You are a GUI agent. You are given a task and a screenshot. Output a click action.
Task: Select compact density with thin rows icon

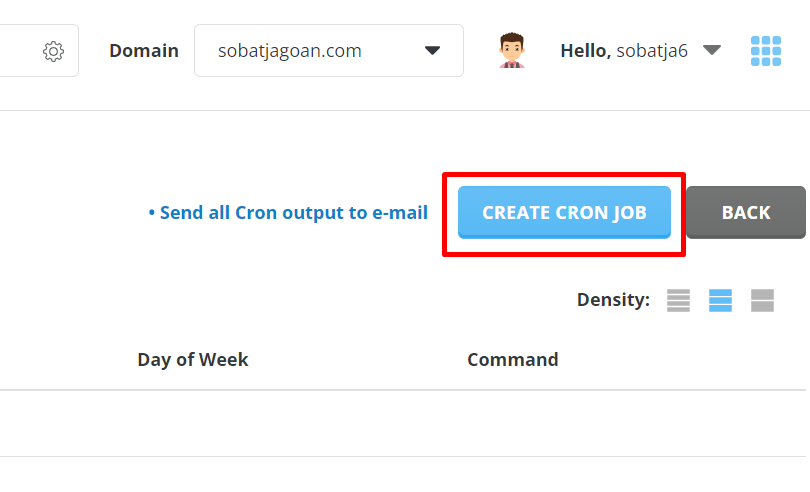(x=678, y=300)
